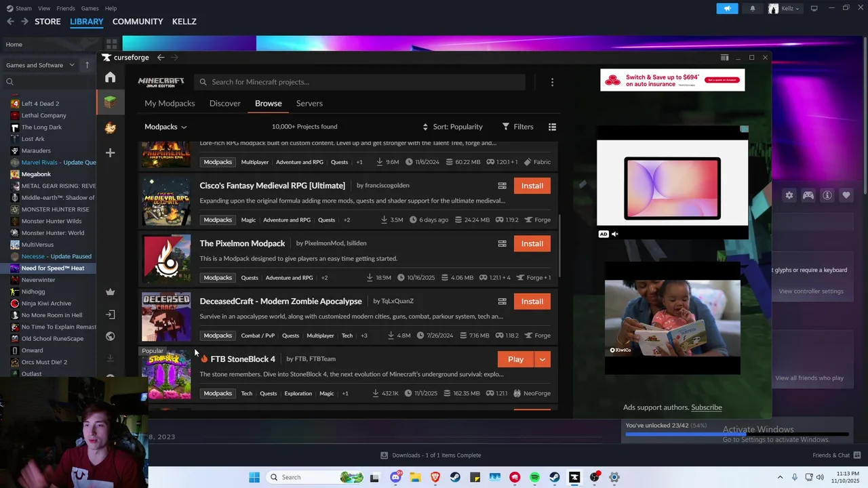This screenshot has height=488, width=868.
Task: Show hidden system tray icons chevron
Action: 780,477
